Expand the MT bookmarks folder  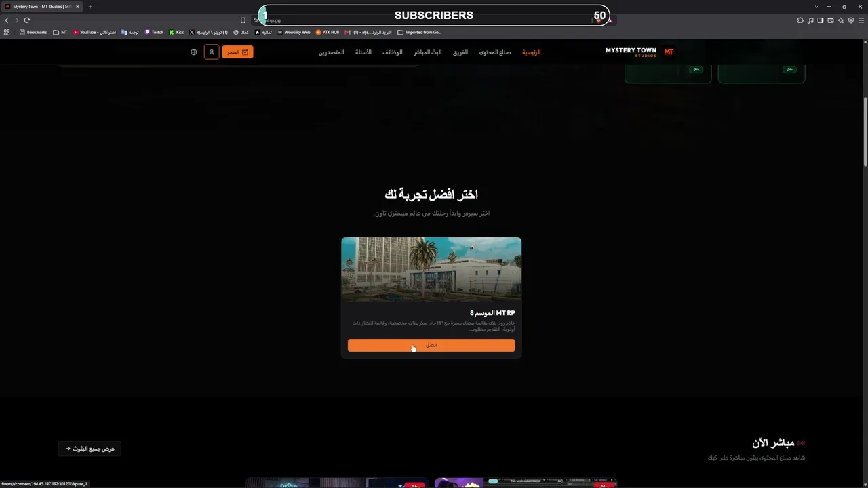(x=60, y=32)
